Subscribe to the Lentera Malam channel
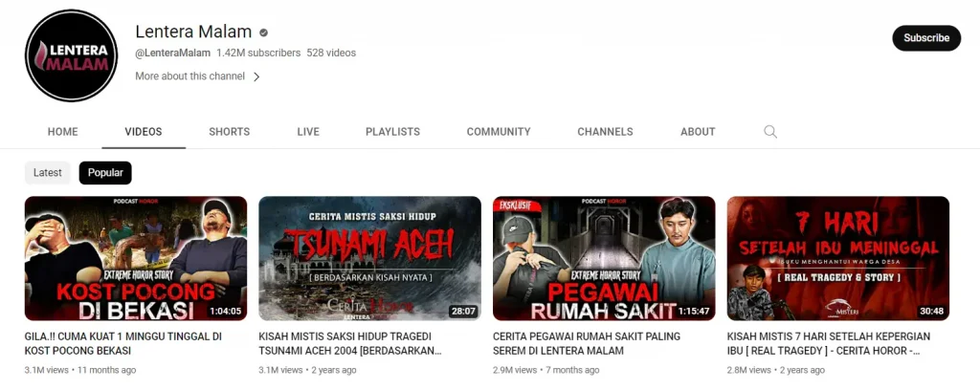This screenshot has width=980, height=390. pos(926,38)
